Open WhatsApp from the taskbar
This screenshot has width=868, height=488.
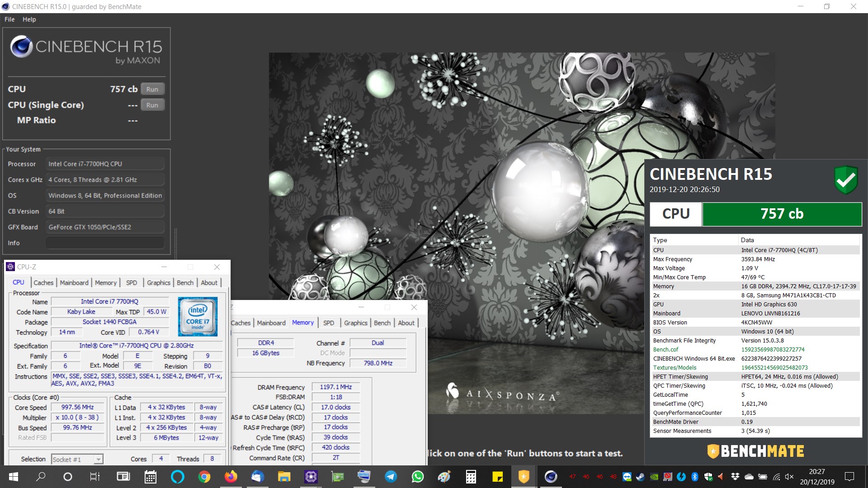click(x=418, y=477)
